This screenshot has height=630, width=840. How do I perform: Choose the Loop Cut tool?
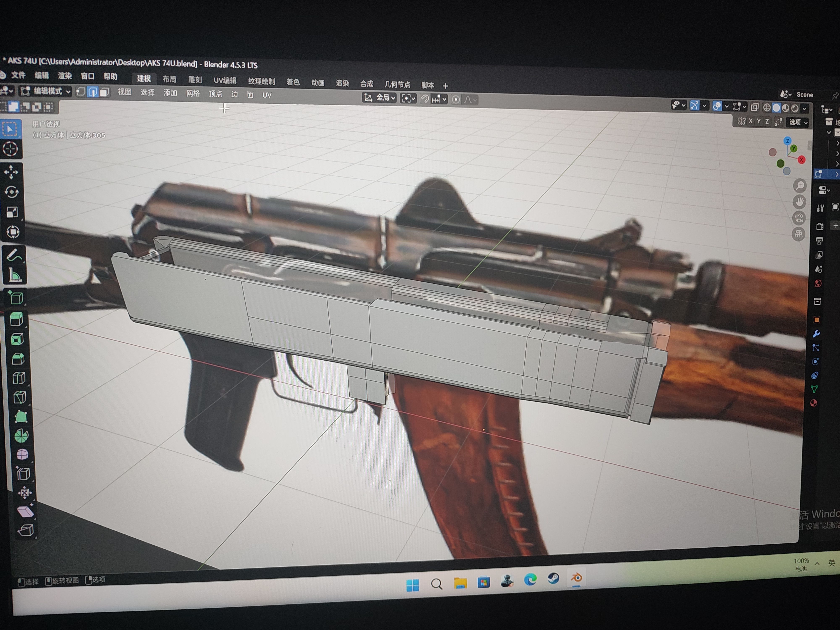pos(19,378)
